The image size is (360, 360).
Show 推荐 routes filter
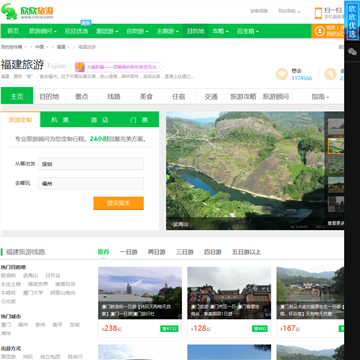(x=103, y=252)
